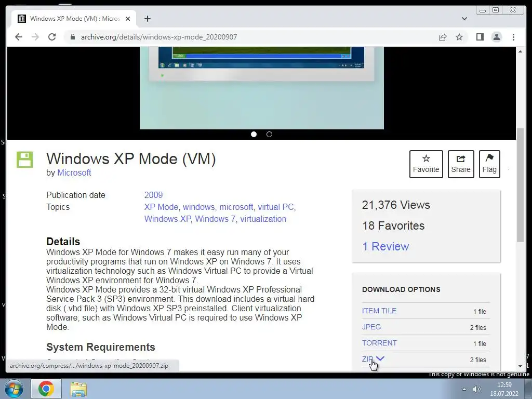Screen dimensions: 532x399
Task: Download the ZIP files
Action: pyautogui.click(x=367, y=359)
